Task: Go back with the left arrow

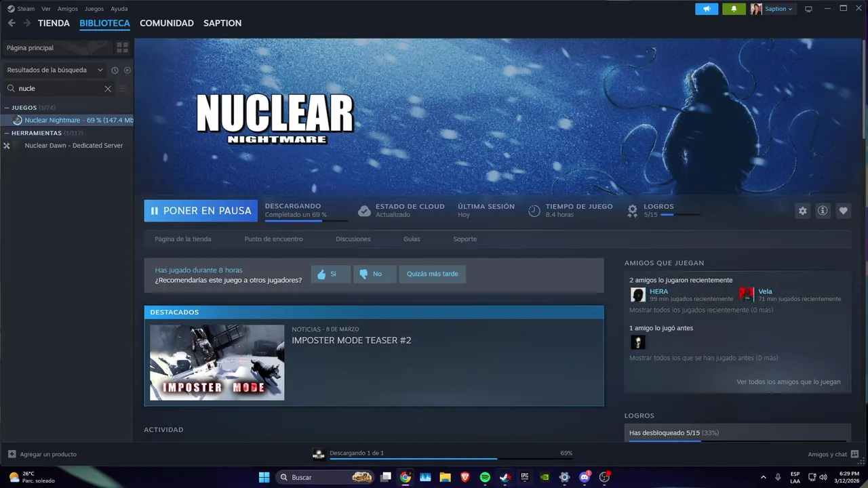Action: [12, 23]
